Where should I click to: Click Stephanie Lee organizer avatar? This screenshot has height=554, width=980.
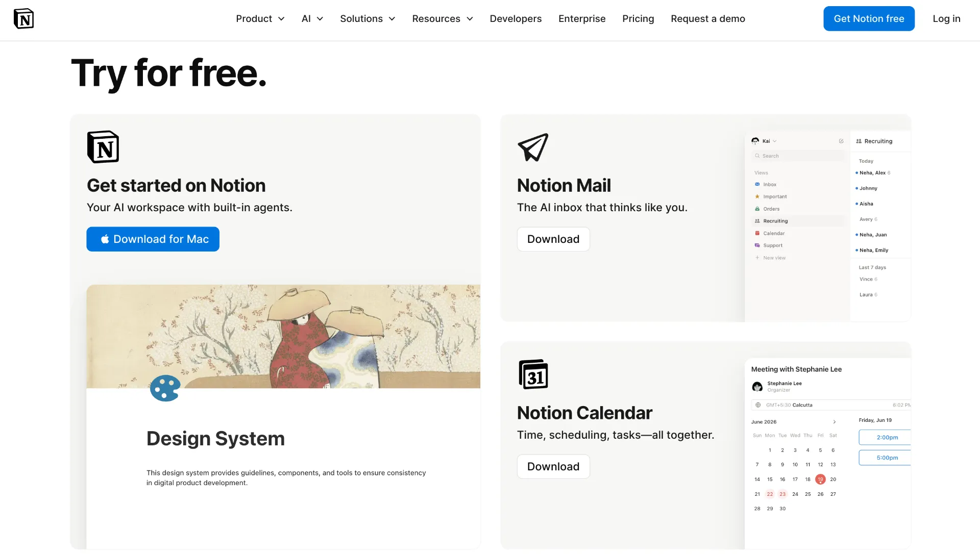click(x=757, y=387)
